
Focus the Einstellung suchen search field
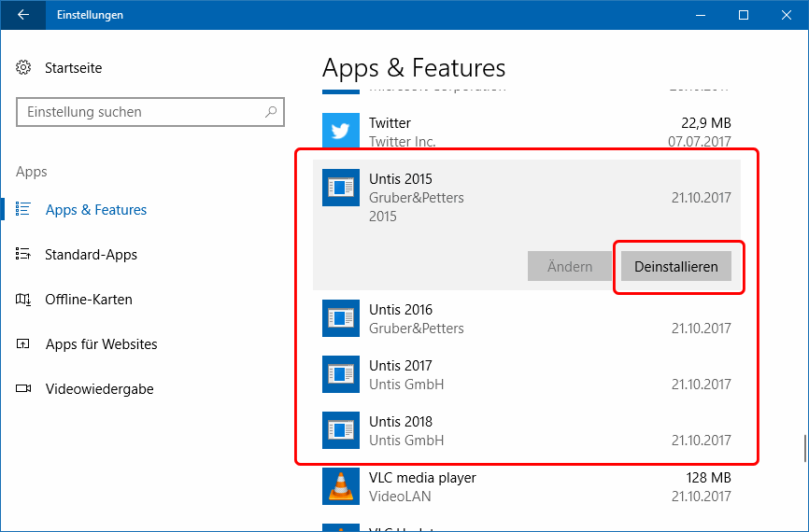click(x=140, y=112)
